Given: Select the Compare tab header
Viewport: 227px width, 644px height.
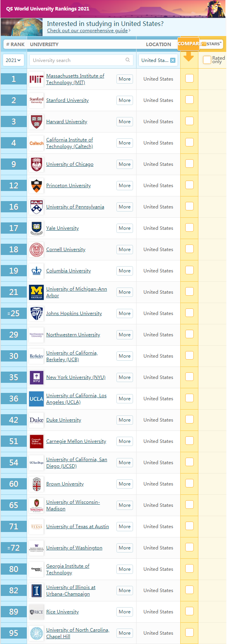Looking at the screenshot, I should pos(189,44).
